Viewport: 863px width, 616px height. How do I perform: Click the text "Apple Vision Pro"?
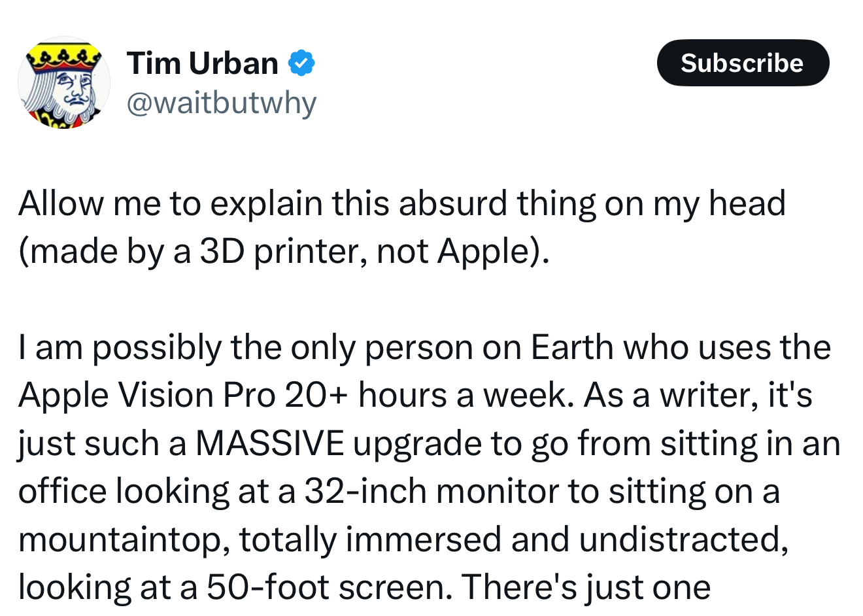146,395
